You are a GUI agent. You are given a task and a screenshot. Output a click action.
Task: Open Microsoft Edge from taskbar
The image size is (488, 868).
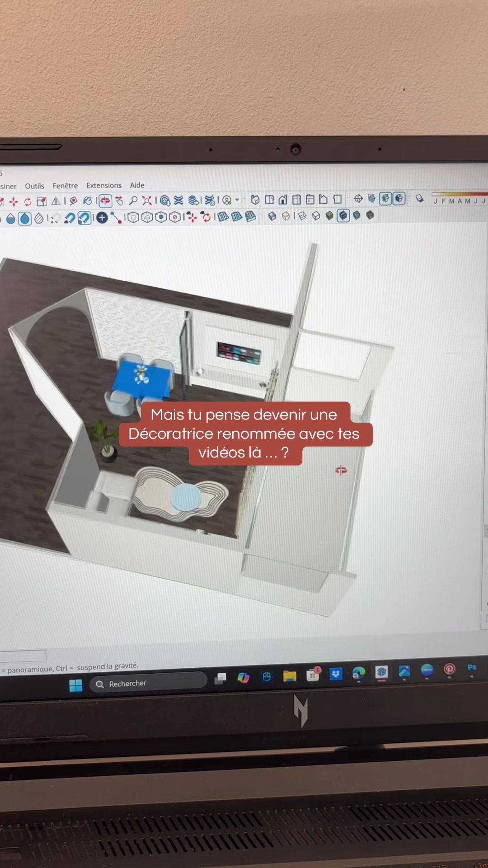359,673
